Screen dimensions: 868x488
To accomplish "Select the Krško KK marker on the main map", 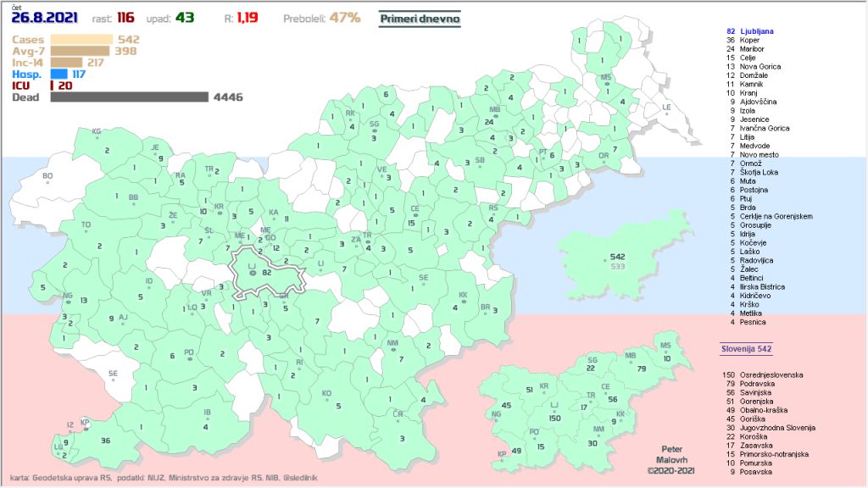I will coord(463,302).
